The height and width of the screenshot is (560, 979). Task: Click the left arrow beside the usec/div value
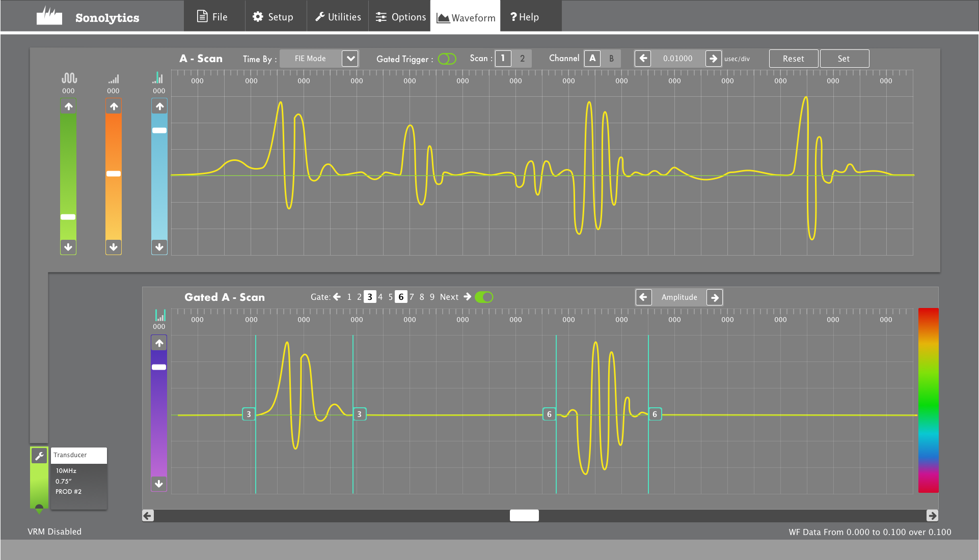pyautogui.click(x=643, y=59)
